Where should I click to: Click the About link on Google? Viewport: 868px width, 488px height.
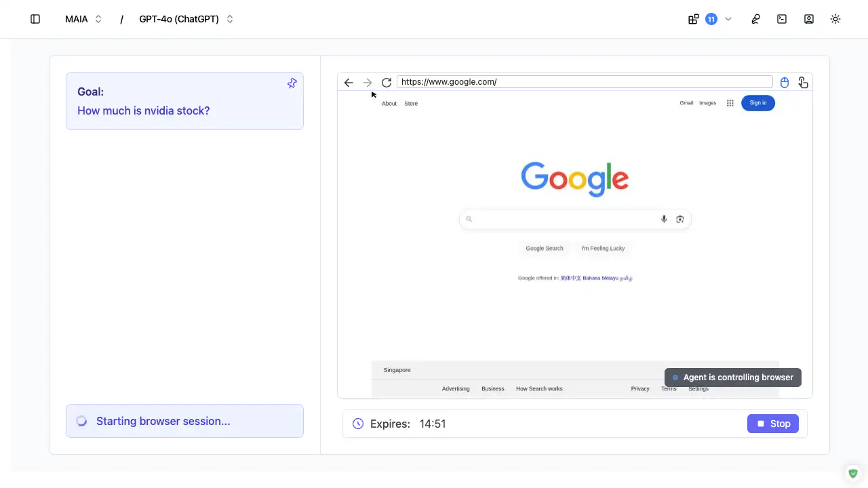[x=389, y=103]
